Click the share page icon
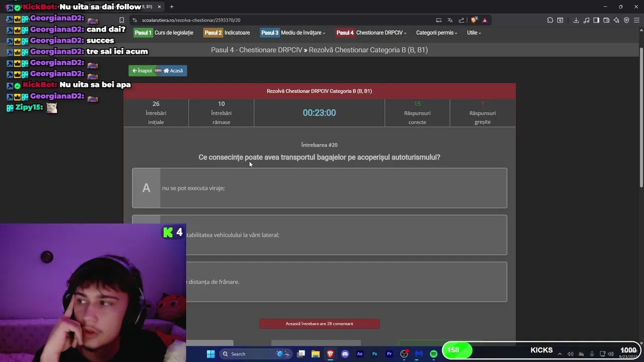644x362 pixels. [461, 20]
